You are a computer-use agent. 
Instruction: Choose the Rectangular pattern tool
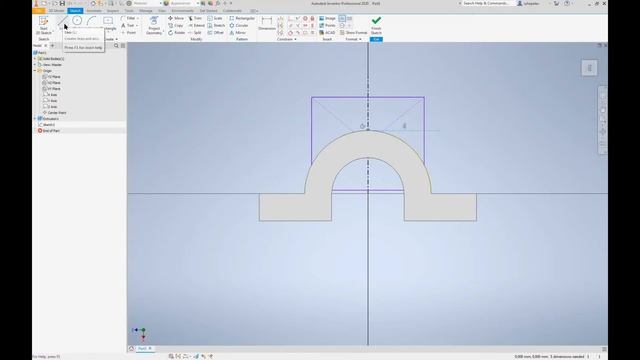click(242, 18)
